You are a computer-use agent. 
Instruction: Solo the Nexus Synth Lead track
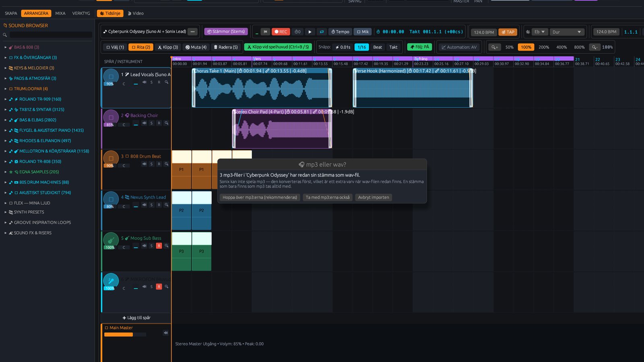pos(151,205)
